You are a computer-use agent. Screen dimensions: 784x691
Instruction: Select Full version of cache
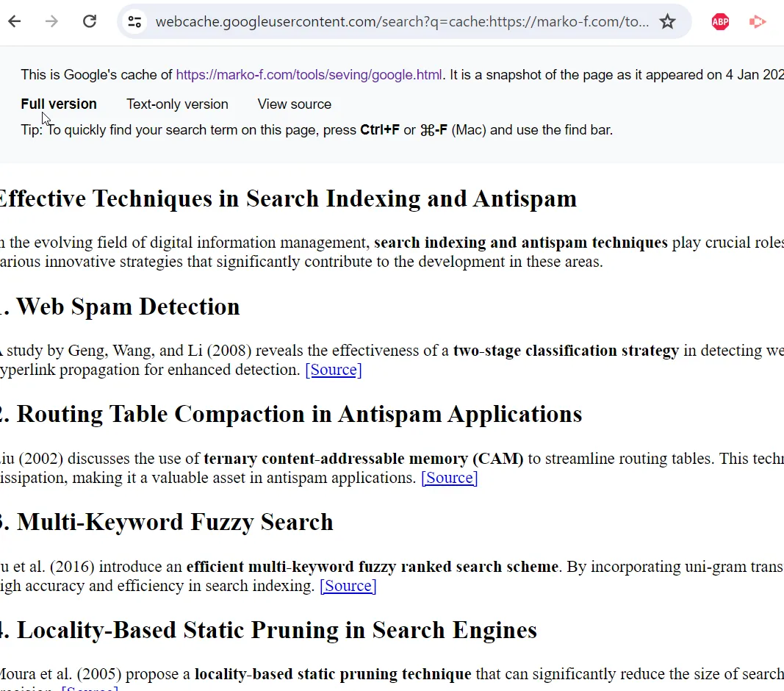tap(59, 104)
